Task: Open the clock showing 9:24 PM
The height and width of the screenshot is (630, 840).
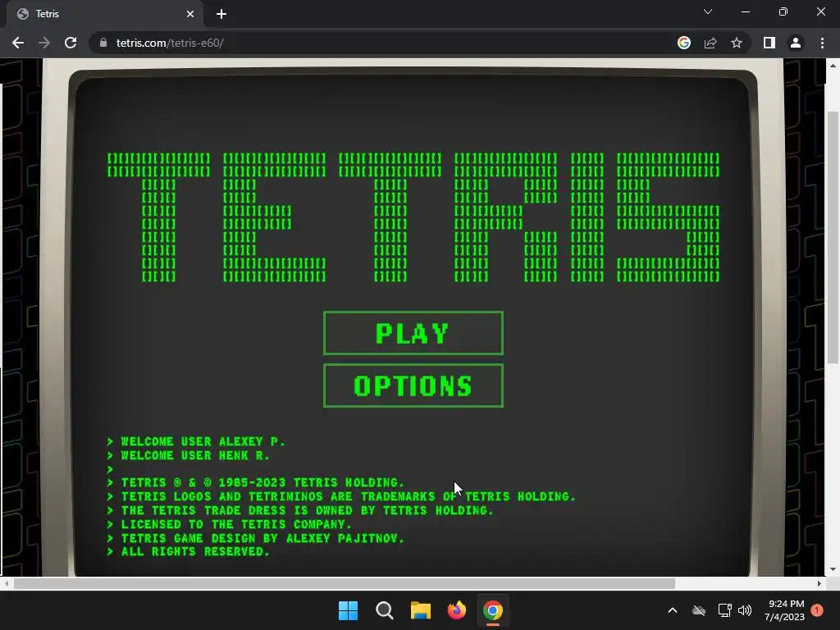Action: 785,610
